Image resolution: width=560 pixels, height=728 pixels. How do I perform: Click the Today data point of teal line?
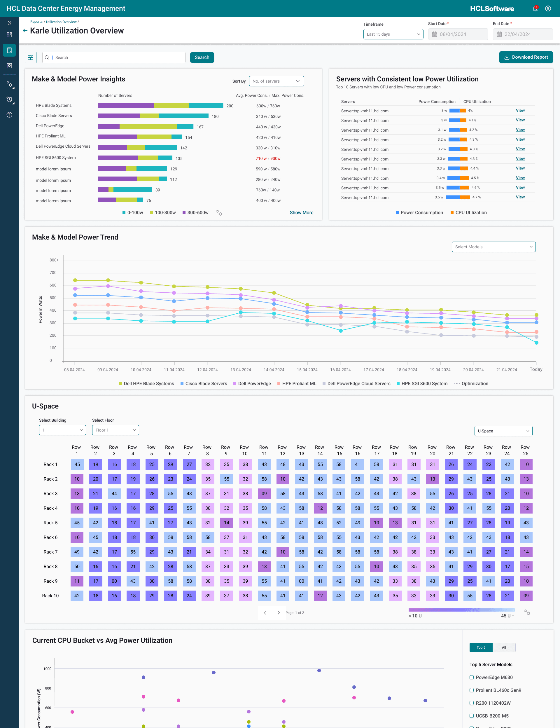click(x=536, y=343)
